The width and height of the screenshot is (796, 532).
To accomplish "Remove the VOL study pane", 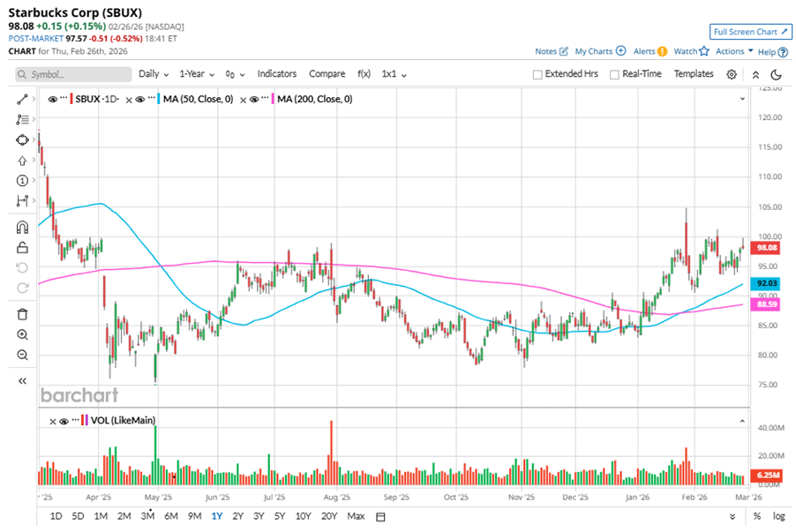I will [52, 421].
